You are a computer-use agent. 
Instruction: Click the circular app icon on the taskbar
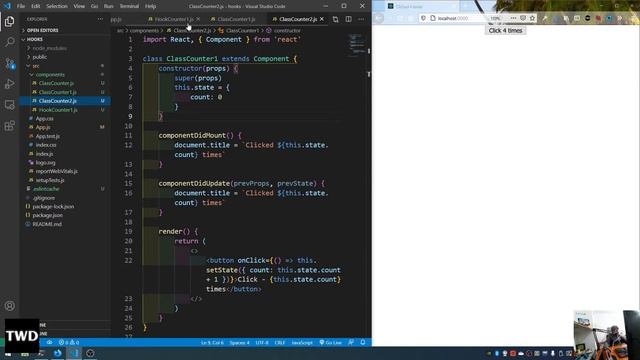90,353
